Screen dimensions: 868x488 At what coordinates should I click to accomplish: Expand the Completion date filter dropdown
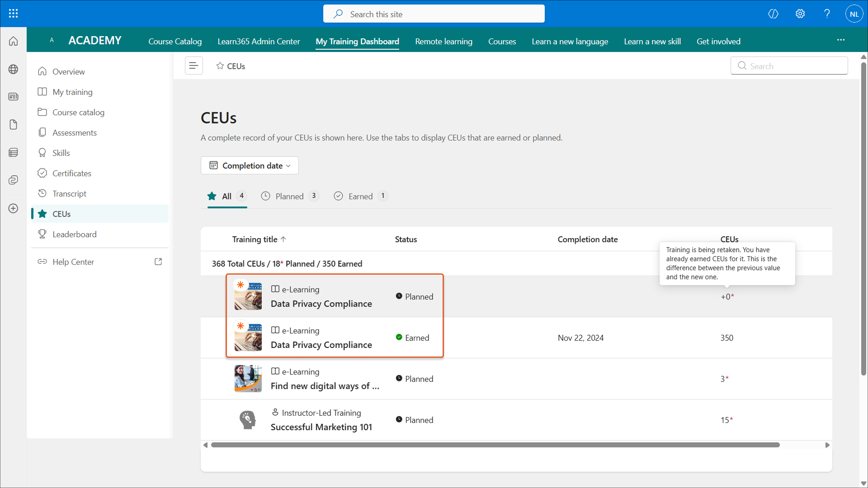point(250,165)
